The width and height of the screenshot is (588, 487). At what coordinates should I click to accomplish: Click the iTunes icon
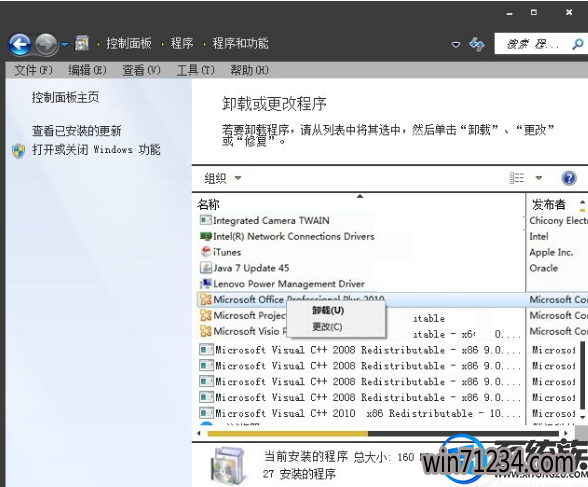206,252
